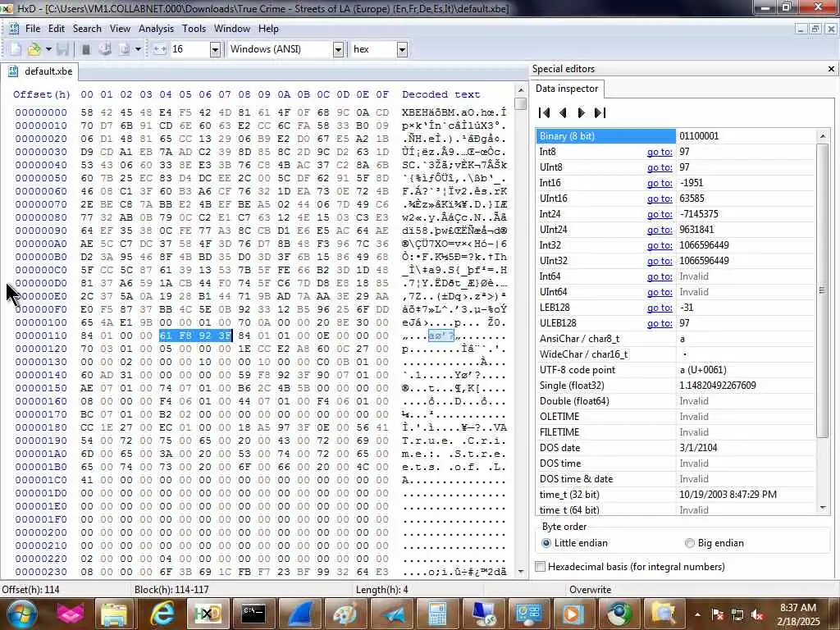Click go to link for Int16
The height and width of the screenshot is (630, 840).
[x=660, y=183]
